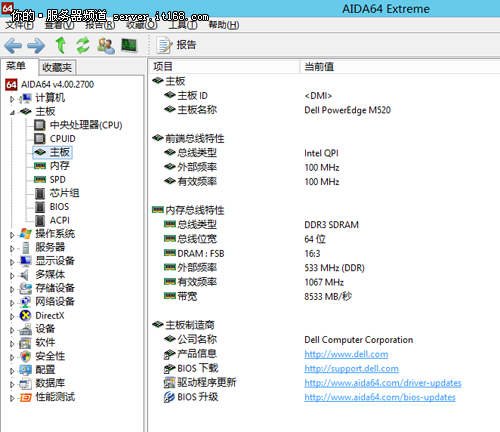Click the 操作系统 Windows flag icon
The height and width of the screenshot is (432, 500).
26,234
